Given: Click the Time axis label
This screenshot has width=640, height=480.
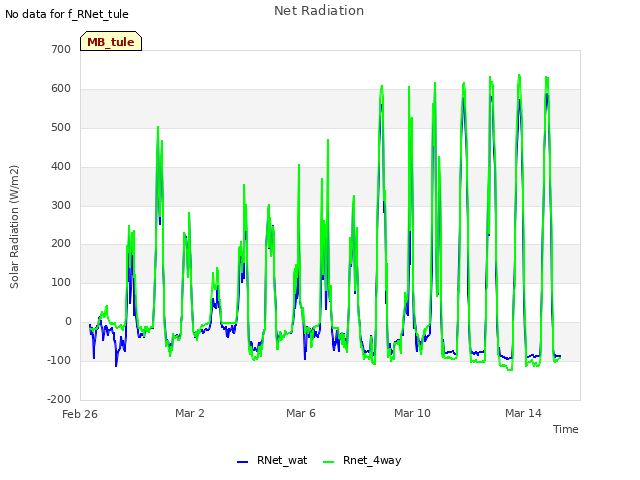Looking at the screenshot, I should 566,429.
